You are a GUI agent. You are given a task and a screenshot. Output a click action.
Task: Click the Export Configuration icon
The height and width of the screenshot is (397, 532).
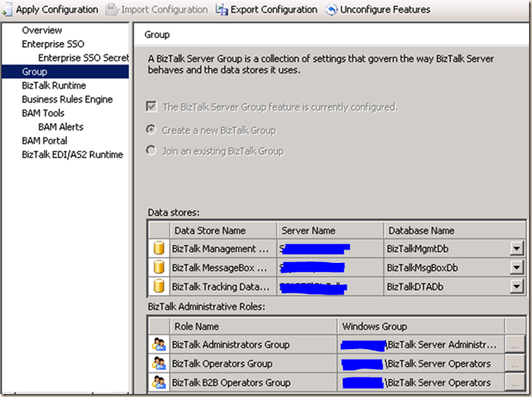[x=221, y=10]
